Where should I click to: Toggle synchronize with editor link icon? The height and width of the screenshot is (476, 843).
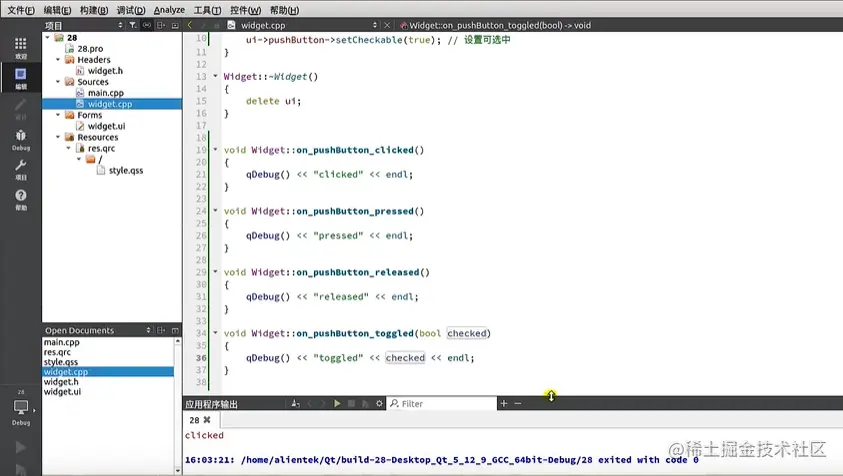pyautogui.click(x=146, y=25)
